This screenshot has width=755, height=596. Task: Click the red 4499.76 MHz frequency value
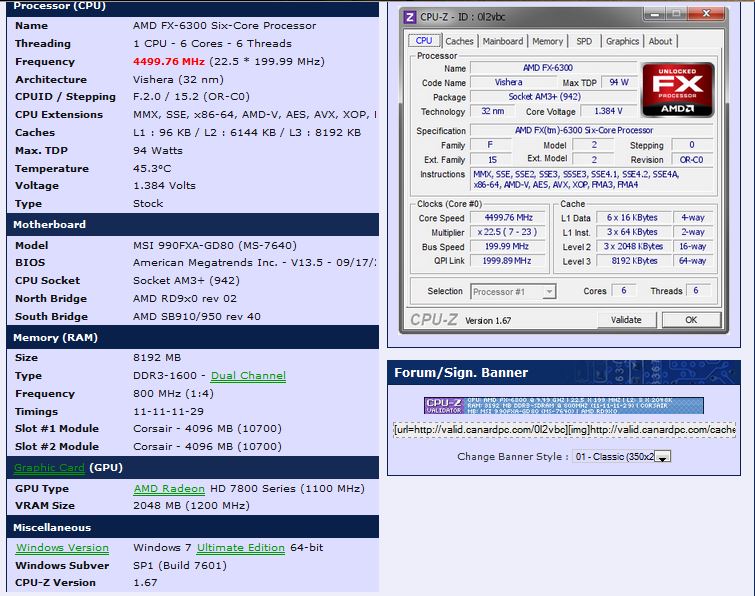[169, 62]
